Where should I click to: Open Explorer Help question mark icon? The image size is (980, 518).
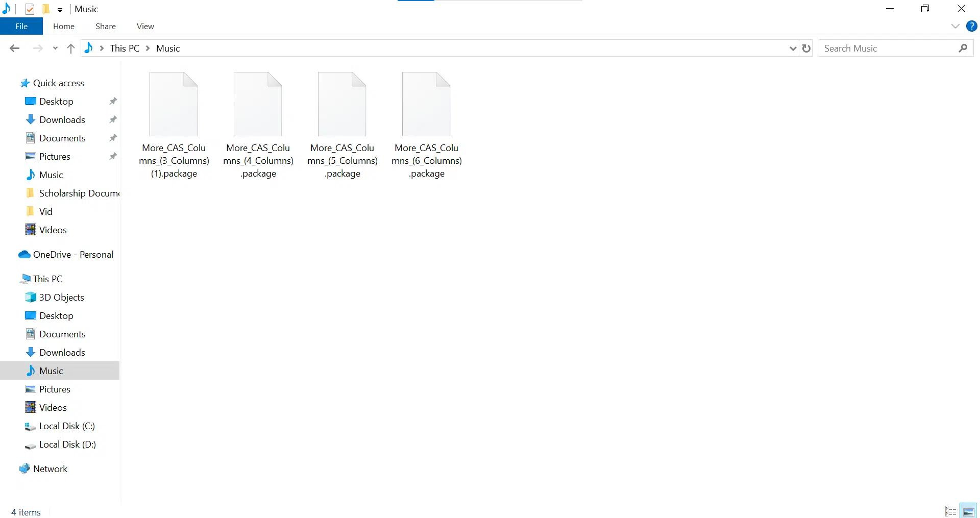972,26
